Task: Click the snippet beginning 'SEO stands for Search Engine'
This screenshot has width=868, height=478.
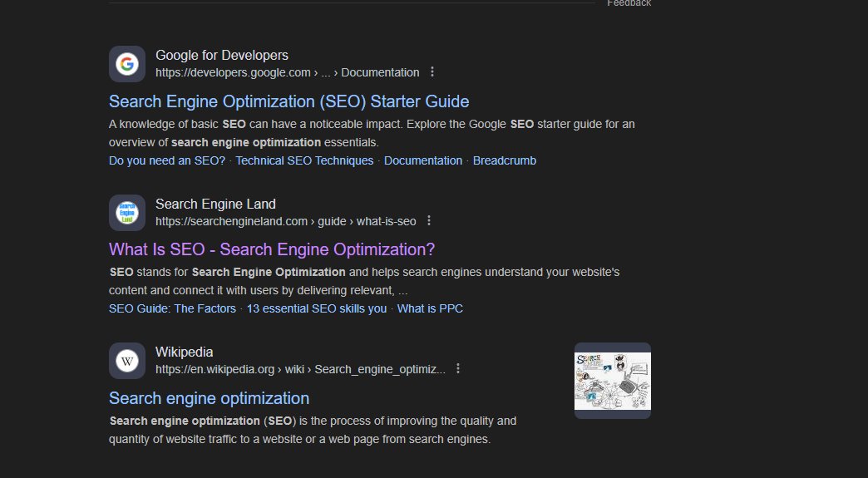Action: coord(364,281)
